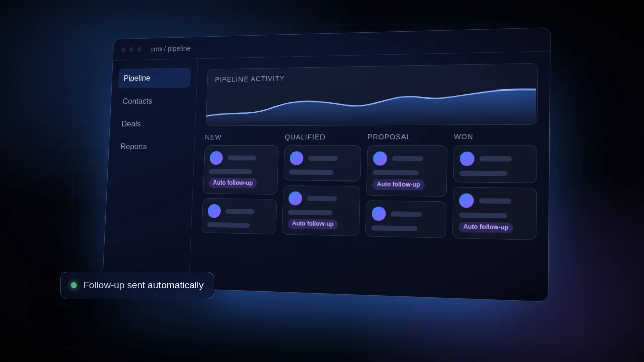The image size is (644, 362).
Task: Click the avatar on the QUALIFIED card tagged Auto follow-up
Action: click(295, 198)
